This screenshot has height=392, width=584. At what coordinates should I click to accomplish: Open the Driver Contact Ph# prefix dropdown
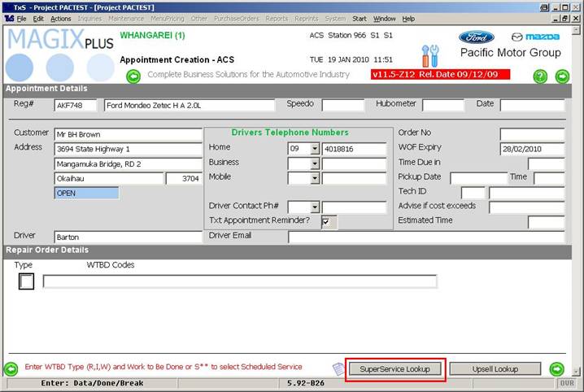(x=315, y=207)
